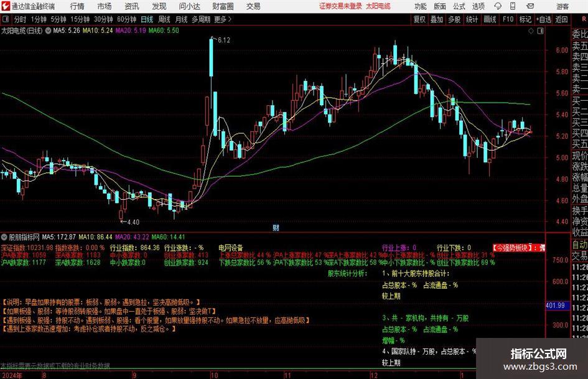The width and height of the screenshot is (588, 379).
Task: Expand dropdown beside 股朋指标网 indicator
Action: point(4,237)
